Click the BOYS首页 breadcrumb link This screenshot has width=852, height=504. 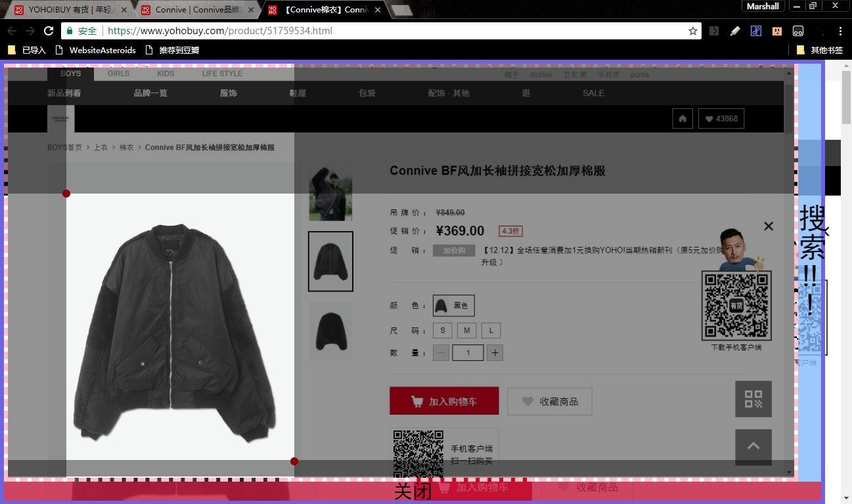pos(64,148)
